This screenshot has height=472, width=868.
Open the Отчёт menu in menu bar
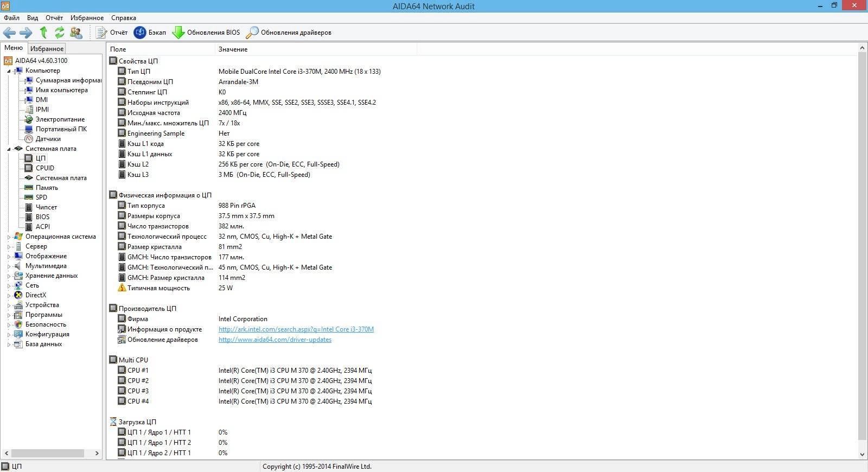(x=54, y=18)
